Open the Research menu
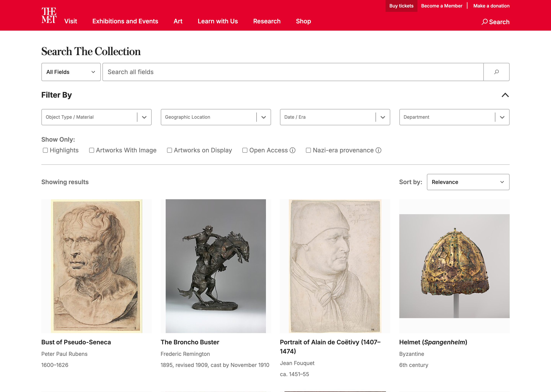This screenshot has height=392, width=551. (x=267, y=21)
